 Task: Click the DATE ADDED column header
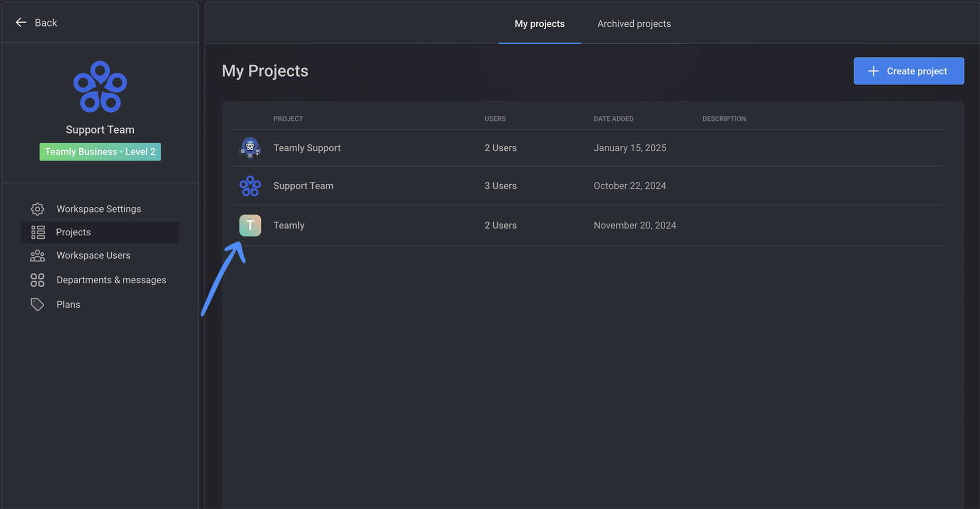coord(613,119)
